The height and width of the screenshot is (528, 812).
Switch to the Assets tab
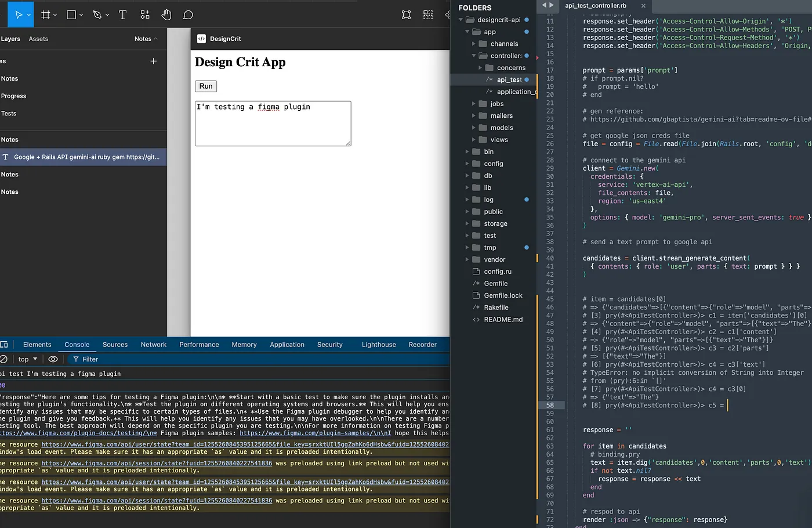click(38, 39)
